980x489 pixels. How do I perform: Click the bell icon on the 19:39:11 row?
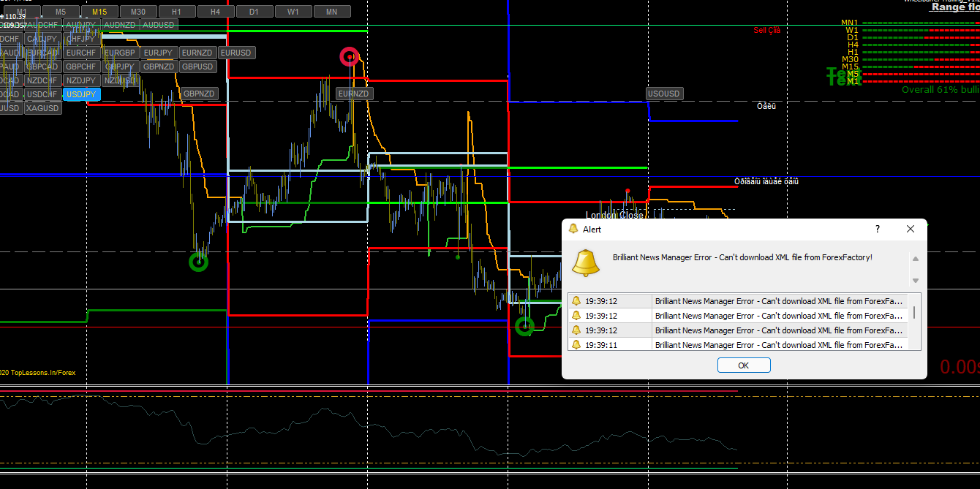[x=576, y=344]
